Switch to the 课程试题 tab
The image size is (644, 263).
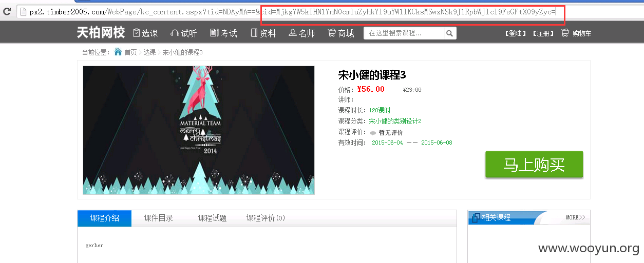(x=213, y=218)
